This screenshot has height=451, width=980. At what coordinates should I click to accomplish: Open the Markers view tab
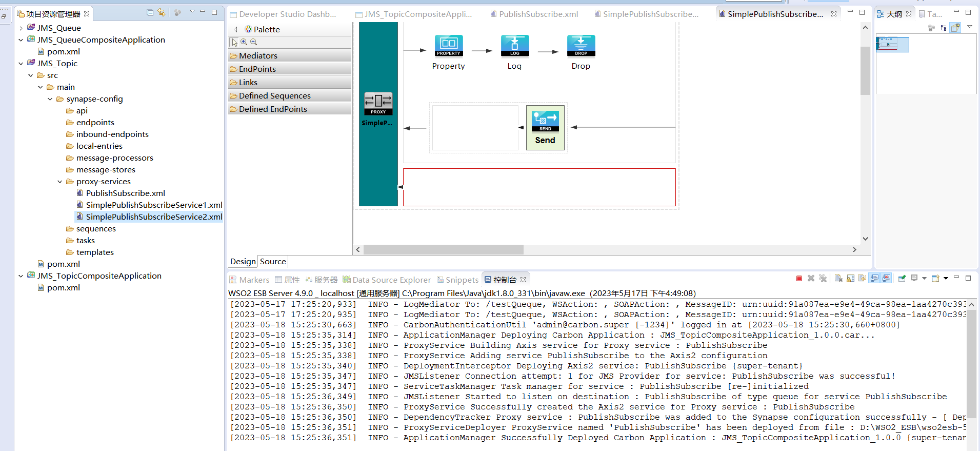[249, 280]
